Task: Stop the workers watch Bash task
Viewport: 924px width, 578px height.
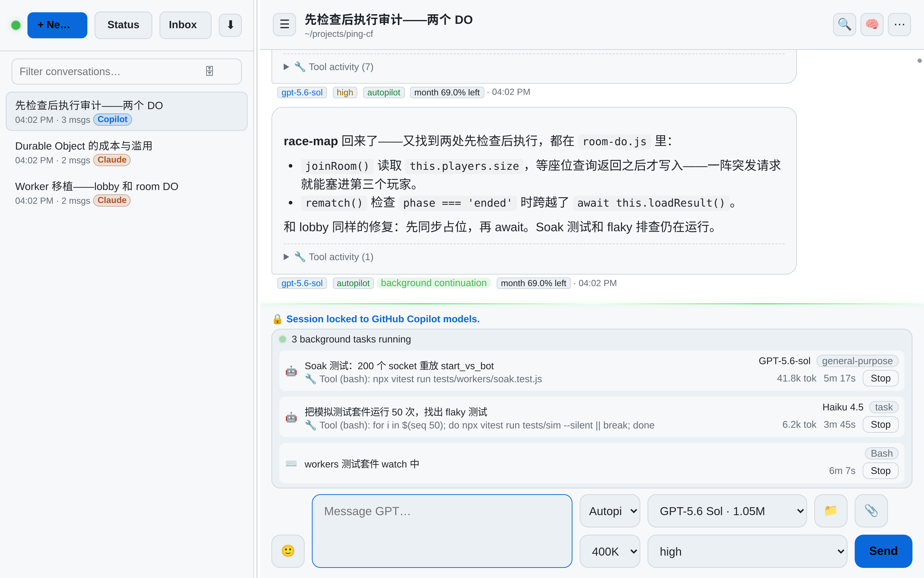Action: [x=880, y=471]
